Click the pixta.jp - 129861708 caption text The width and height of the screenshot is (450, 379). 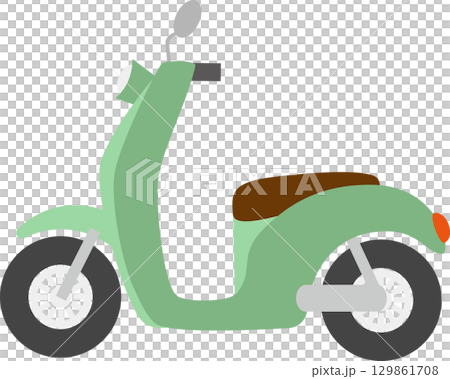[x=375, y=371]
